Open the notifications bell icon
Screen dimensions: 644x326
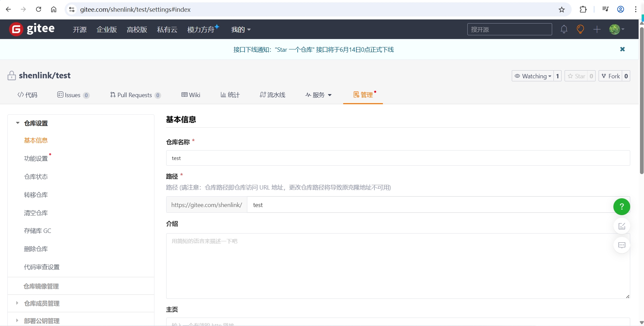coord(564,29)
